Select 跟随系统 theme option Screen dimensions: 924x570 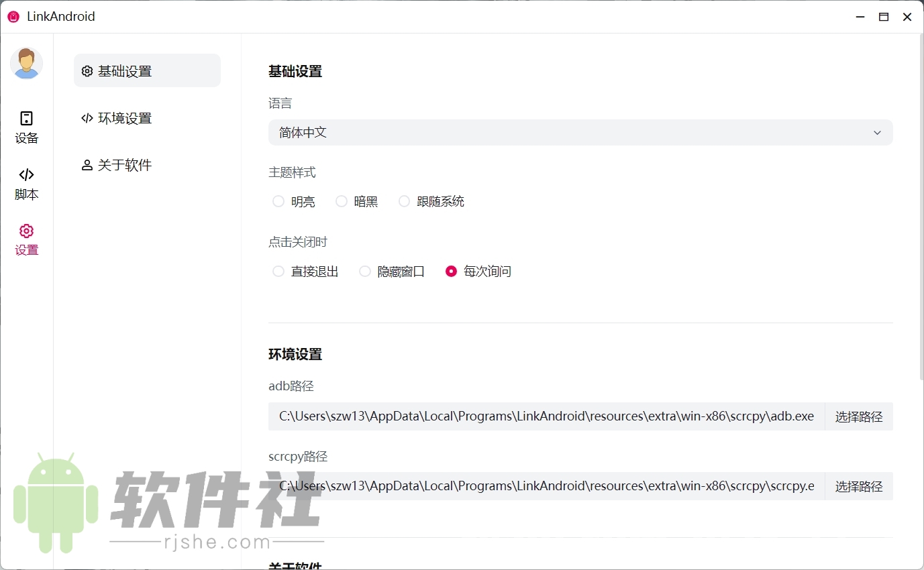tap(404, 201)
